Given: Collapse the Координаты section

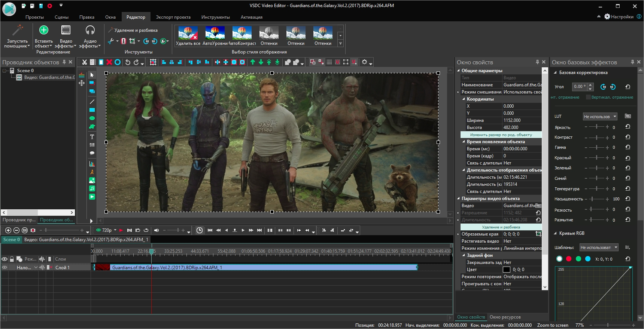Looking at the screenshot, I should (x=464, y=99).
